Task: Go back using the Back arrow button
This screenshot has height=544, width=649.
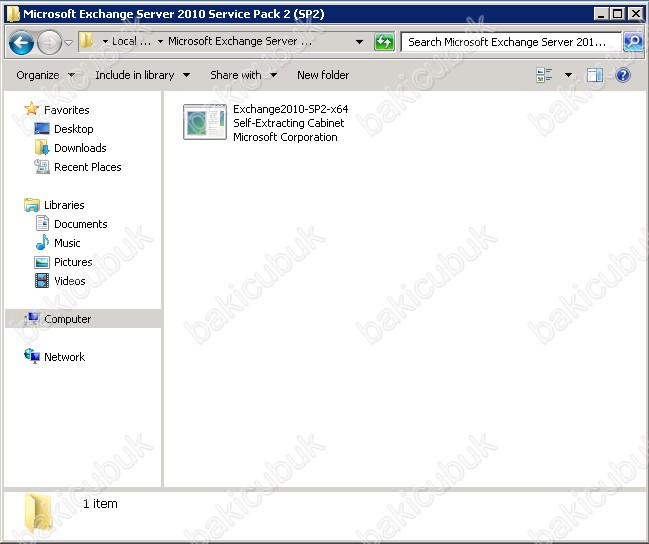Action: 21,42
